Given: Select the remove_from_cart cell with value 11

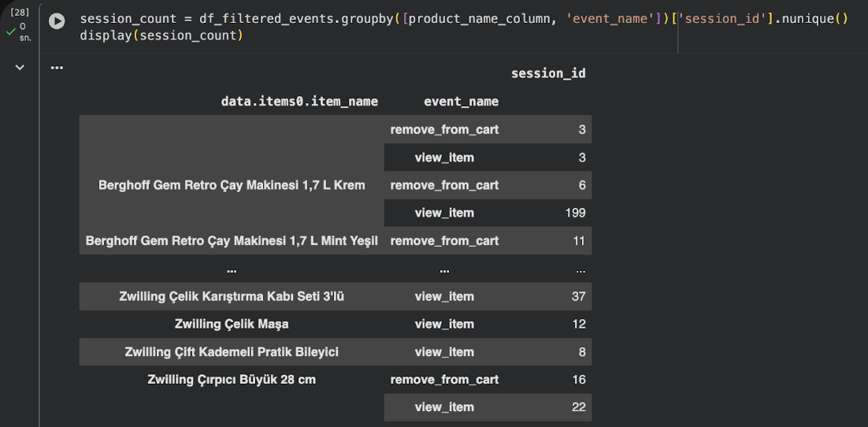Looking at the screenshot, I should pos(444,240).
